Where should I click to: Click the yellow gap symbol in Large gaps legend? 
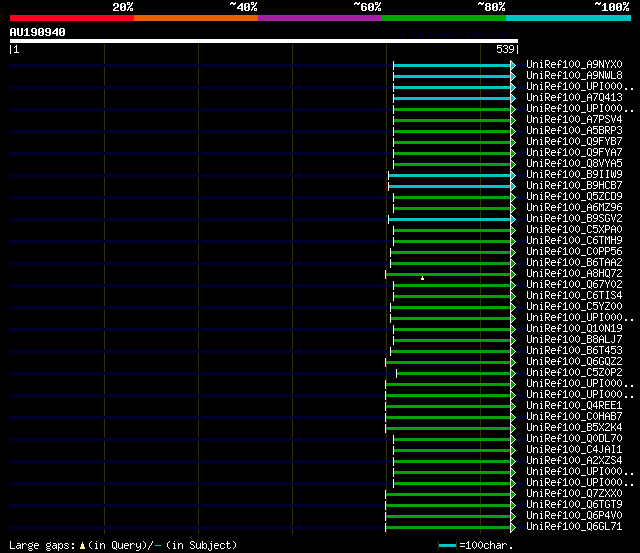82,545
